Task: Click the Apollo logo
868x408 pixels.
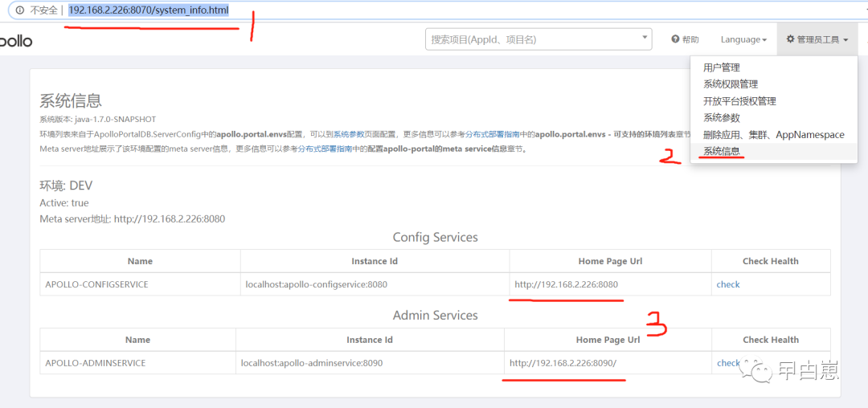Action: pyautogui.click(x=16, y=41)
